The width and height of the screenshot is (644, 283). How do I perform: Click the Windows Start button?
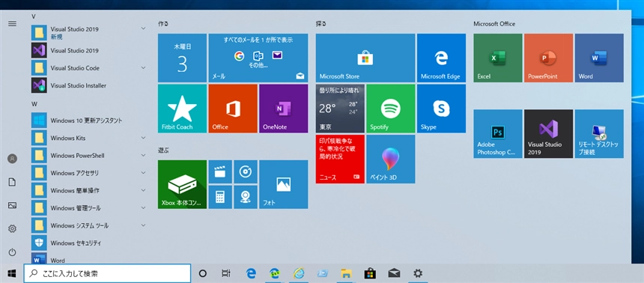(11, 273)
